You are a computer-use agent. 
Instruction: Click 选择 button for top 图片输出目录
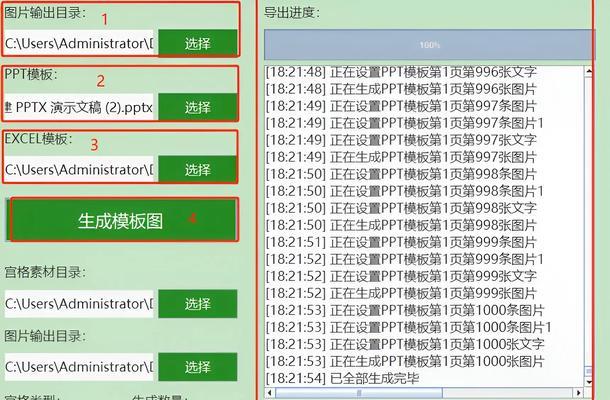tap(198, 43)
